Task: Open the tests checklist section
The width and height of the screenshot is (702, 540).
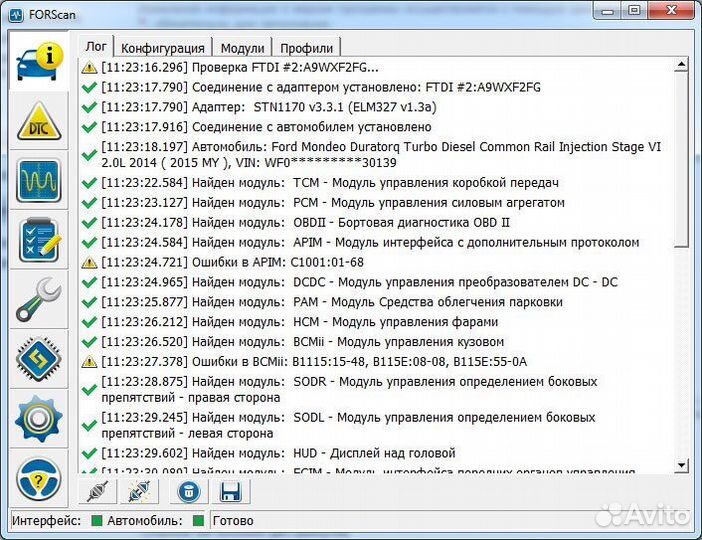Action: 39,240
